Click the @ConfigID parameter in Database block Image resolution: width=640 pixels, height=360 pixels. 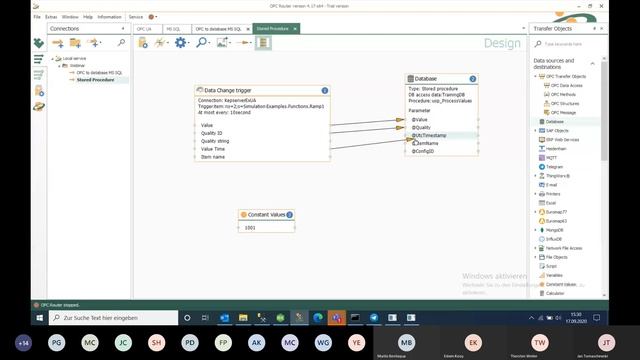click(423, 151)
